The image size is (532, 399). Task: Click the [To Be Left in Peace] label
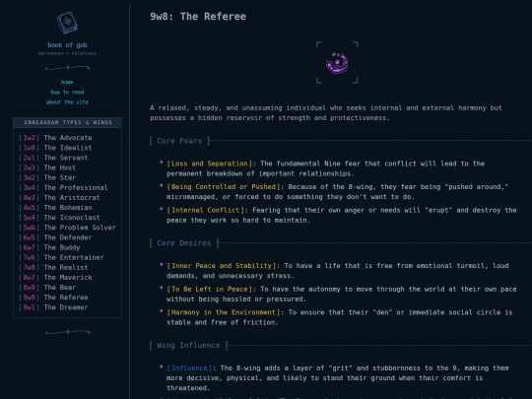tap(209, 289)
